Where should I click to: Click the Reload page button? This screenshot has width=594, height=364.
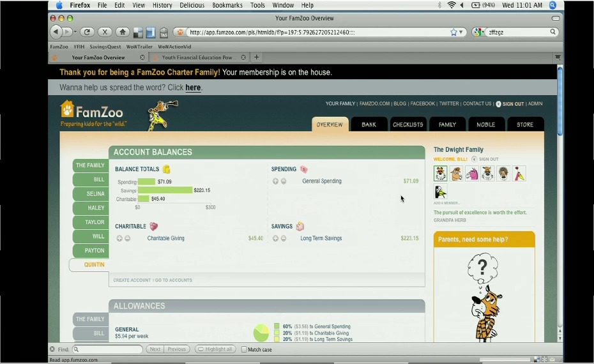tap(87, 32)
